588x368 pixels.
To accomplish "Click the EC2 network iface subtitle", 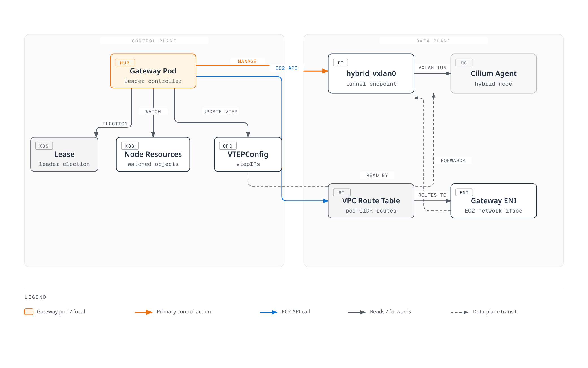I will tap(494, 211).
